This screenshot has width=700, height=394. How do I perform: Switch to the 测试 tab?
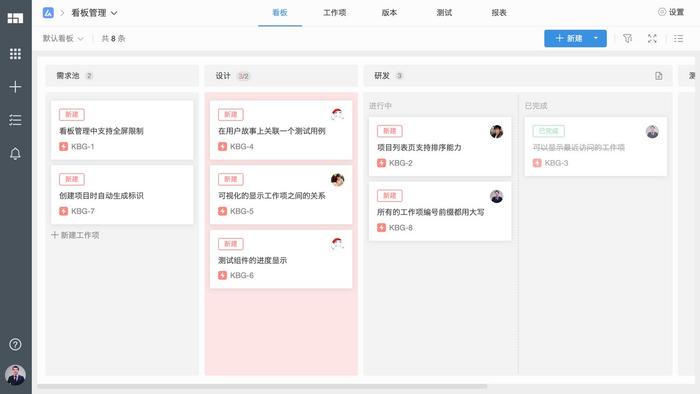click(x=444, y=12)
